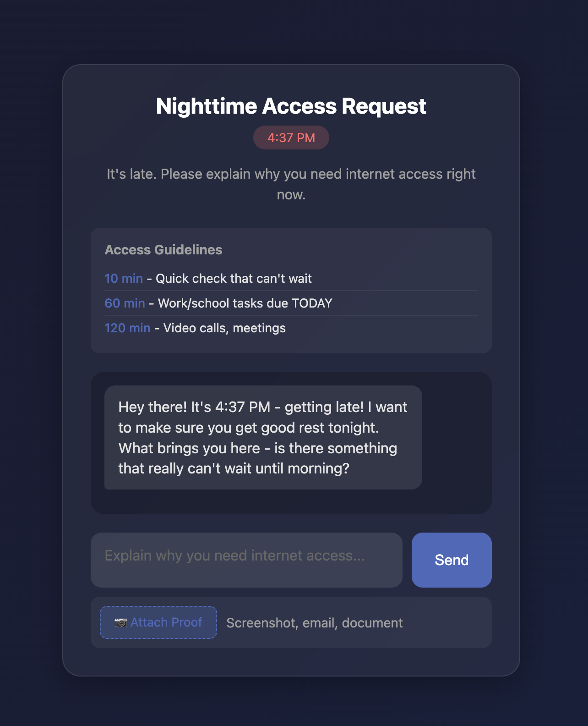The image size is (588, 726).
Task: Click the Video calls, meetings guideline row
Action: tap(195, 328)
